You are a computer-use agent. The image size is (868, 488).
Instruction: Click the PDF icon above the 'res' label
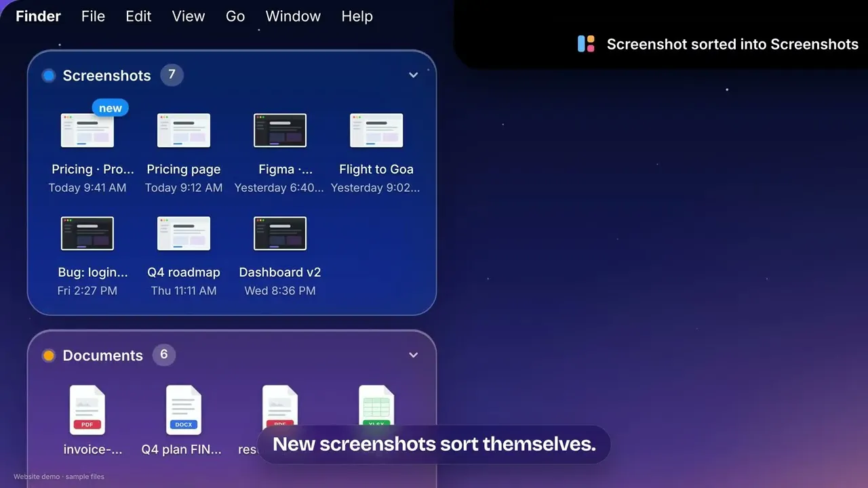click(280, 405)
